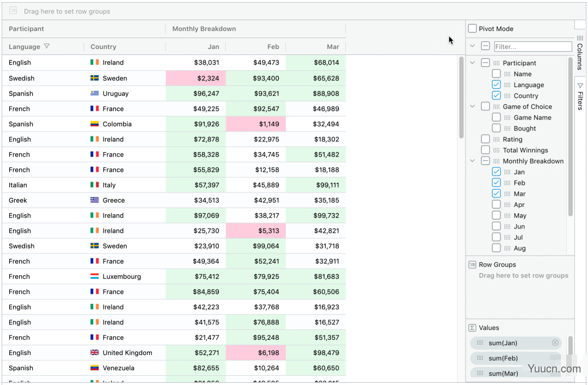The height and width of the screenshot is (385, 588).
Task: Click the Ireland flag in first row
Action: pos(95,62)
